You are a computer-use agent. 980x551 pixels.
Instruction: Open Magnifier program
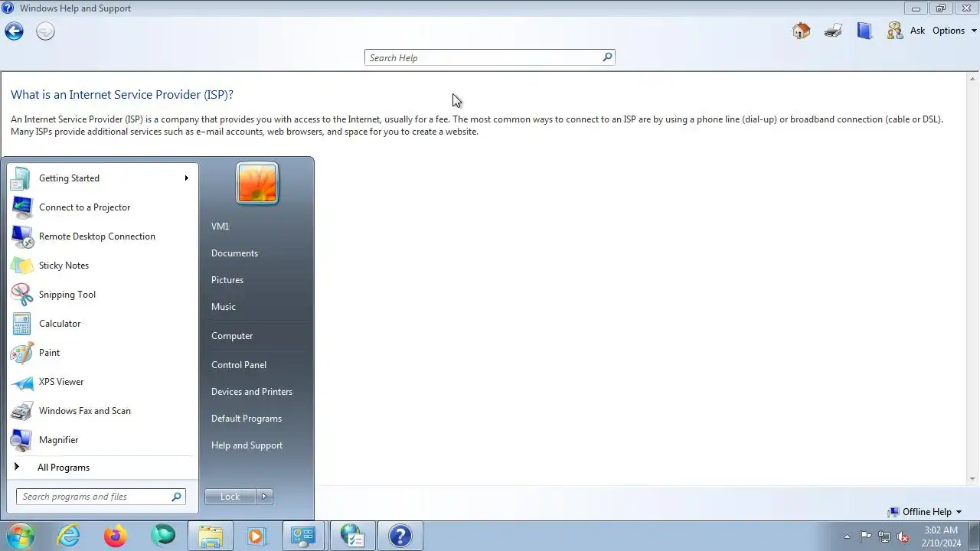pyautogui.click(x=103, y=440)
